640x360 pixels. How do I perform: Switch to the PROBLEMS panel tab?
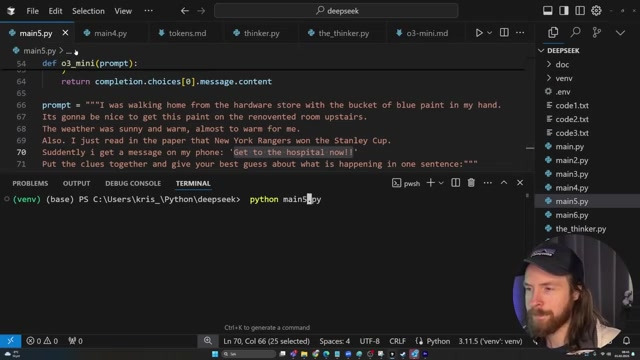(30, 183)
